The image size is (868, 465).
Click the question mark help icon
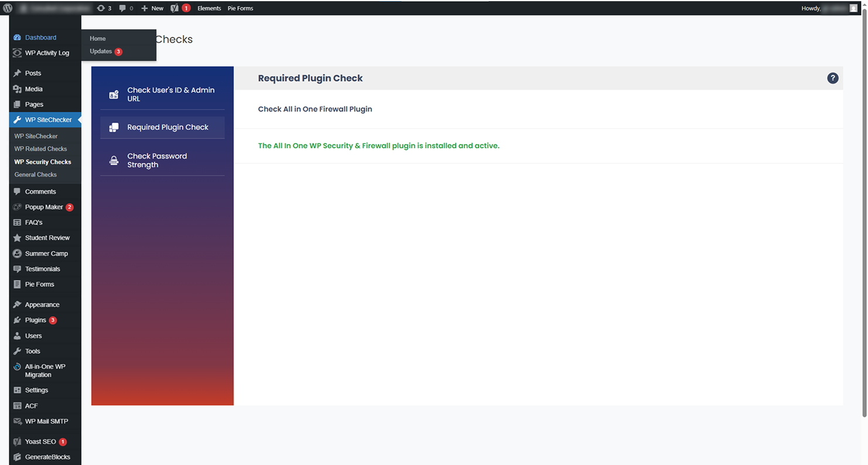pyautogui.click(x=832, y=78)
